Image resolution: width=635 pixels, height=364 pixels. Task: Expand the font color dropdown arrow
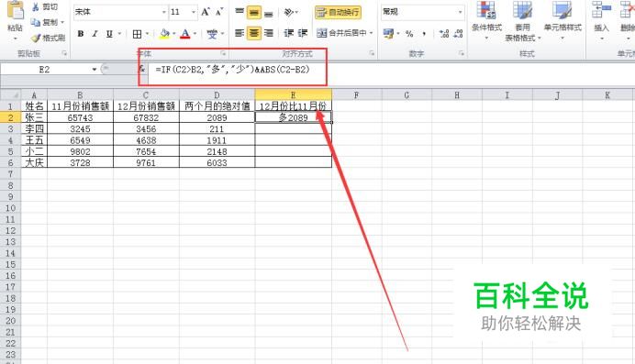click(195, 34)
